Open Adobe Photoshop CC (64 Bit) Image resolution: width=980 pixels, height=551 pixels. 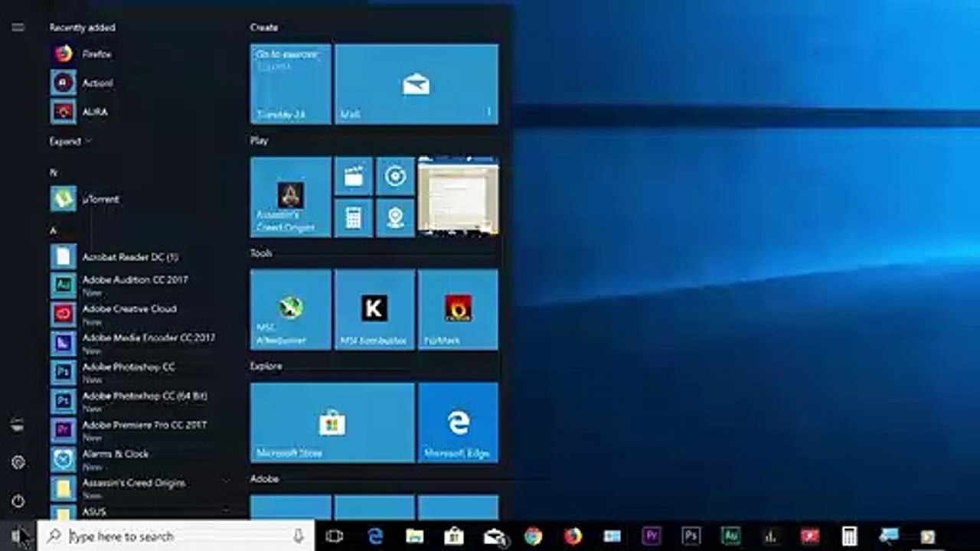[x=138, y=401]
